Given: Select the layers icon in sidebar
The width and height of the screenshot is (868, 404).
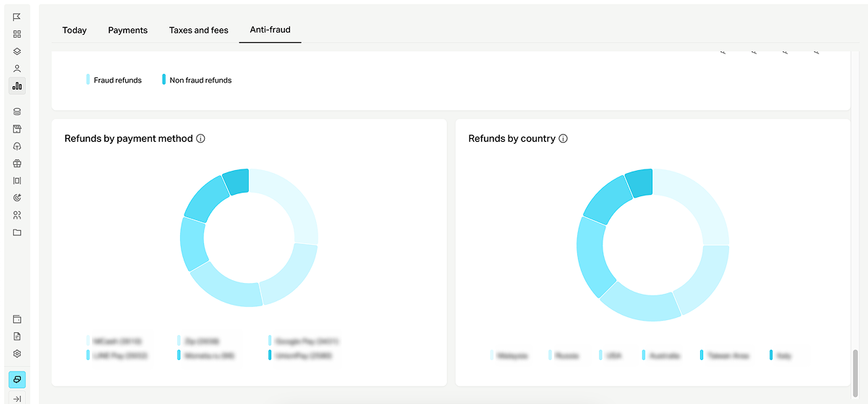Looking at the screenshot, I should coord(17,51).
